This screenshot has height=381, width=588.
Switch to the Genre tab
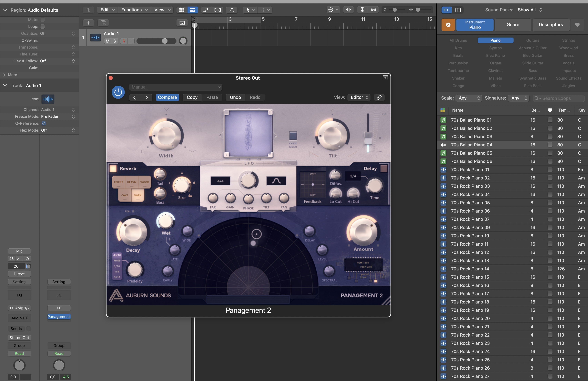point(513,25)
